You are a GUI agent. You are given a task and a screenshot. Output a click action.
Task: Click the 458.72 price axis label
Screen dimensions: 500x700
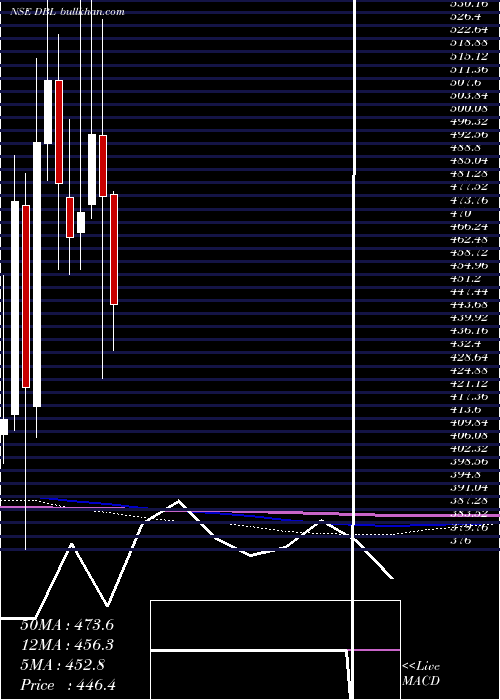pos(470,253)
